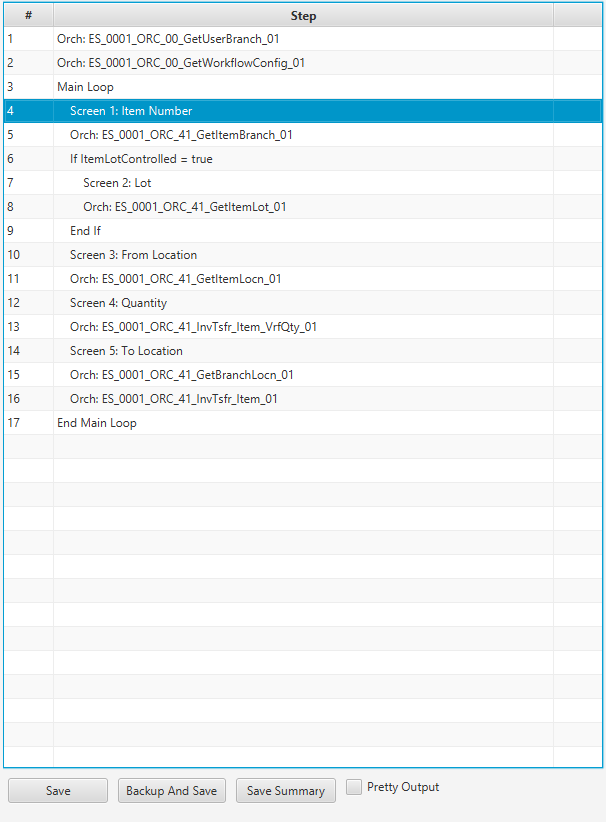The height and width of the screenshot is (822, 606).
Task: Select row Orch: ES_0001_ORC_41_InvTsfr_Item_01
Action: (x=303, y=399)
